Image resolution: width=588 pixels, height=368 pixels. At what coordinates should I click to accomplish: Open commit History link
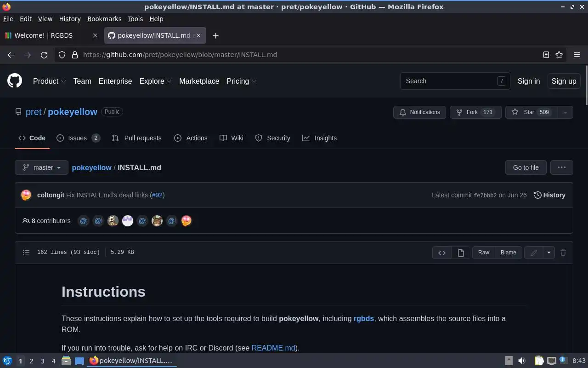[549, 195]
